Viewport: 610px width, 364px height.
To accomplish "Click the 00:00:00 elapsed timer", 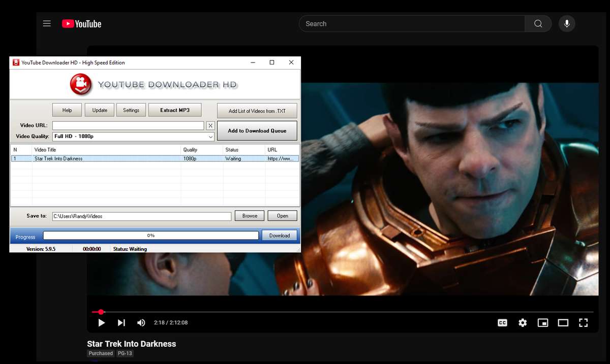I will click(x=92, y=249).
